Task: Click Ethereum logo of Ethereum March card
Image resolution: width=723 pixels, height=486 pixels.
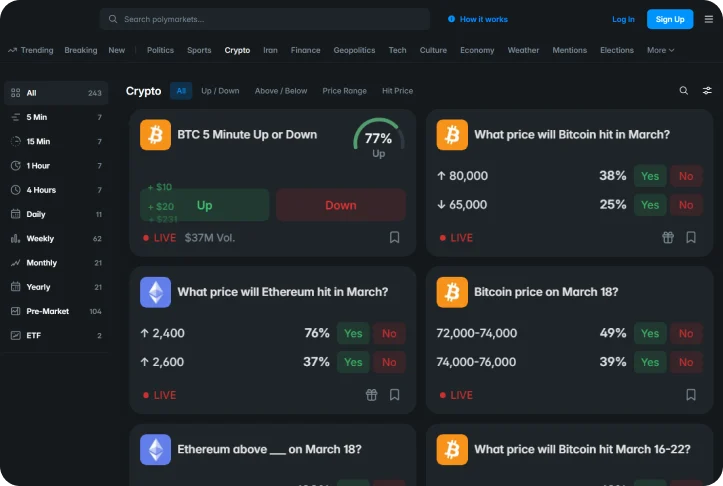Action: pos(155,292)
